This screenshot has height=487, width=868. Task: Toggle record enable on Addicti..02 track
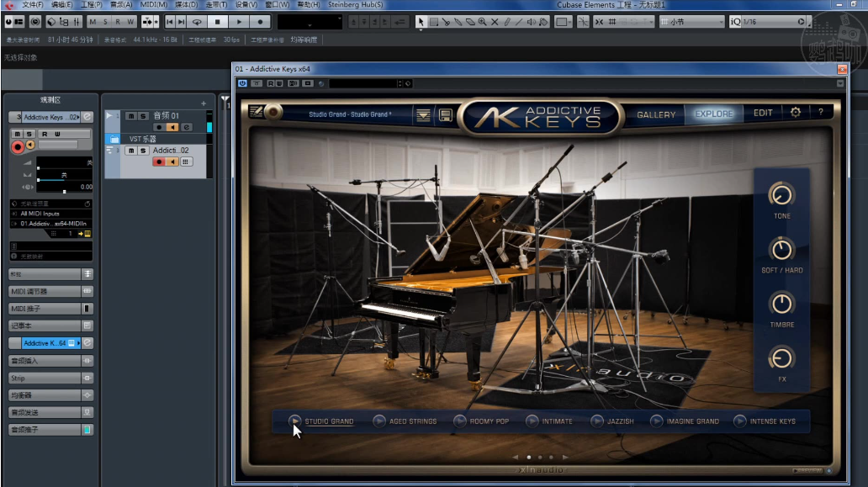[x=159, y=161]
